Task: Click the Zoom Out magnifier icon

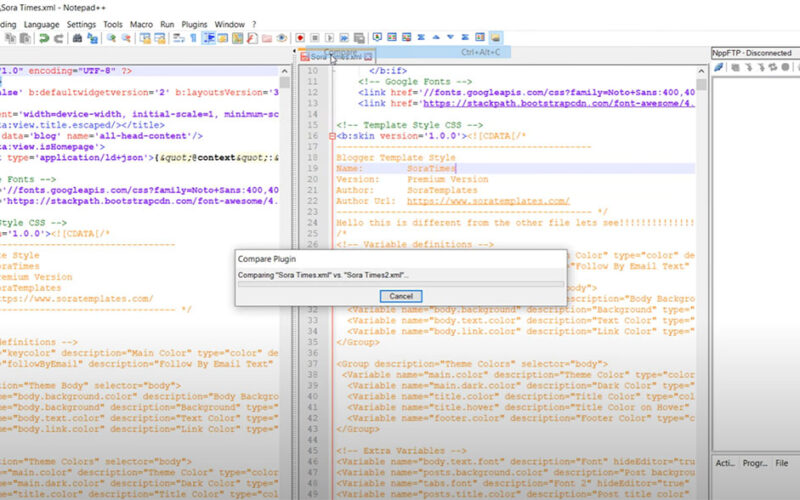Action: click(x=126, y=38)
